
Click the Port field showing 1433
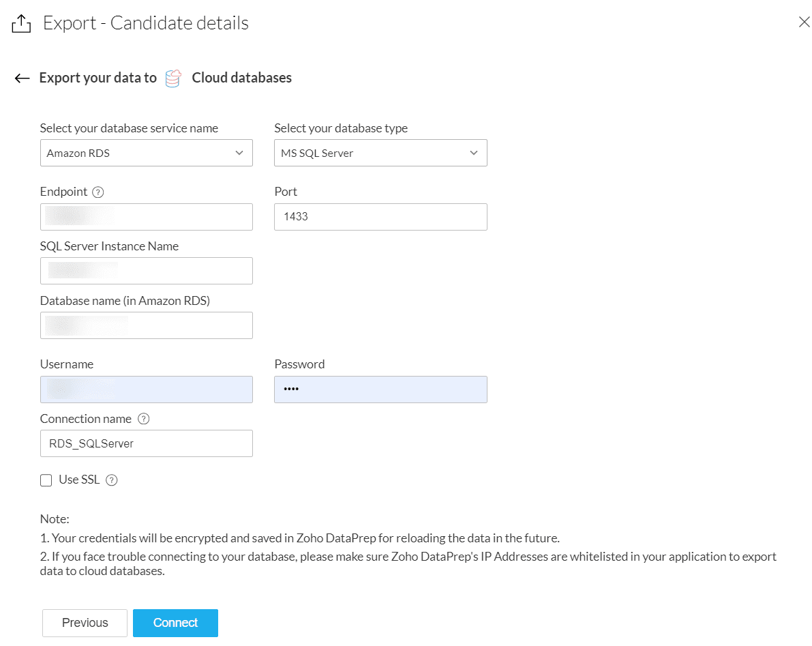tap(380, 217)
